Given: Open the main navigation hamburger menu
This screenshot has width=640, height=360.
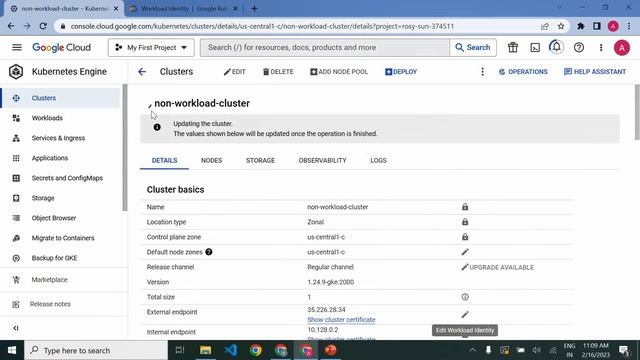Looking at the screenshot, I should pyautogui.click(x=17, y=47).
